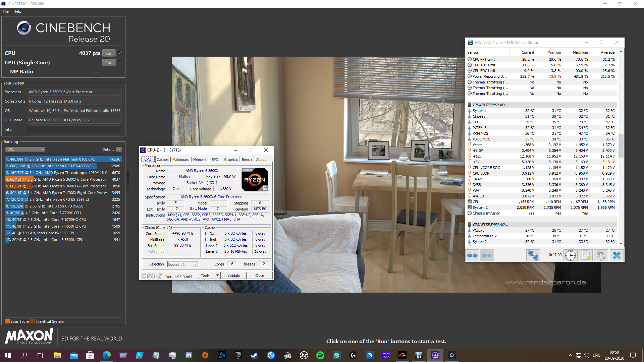Switch to CPU-Z Caches tab
Screen dimensions: 644x362
[163, 160]
